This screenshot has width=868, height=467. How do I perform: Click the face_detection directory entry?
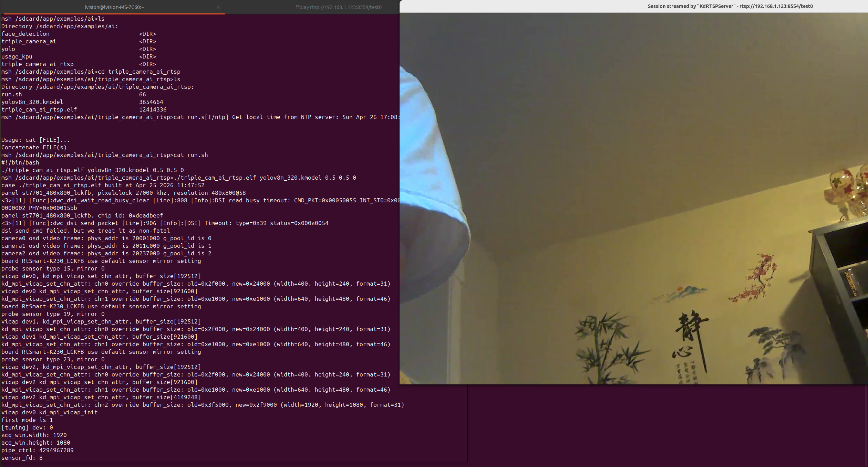tap(25, 34)
